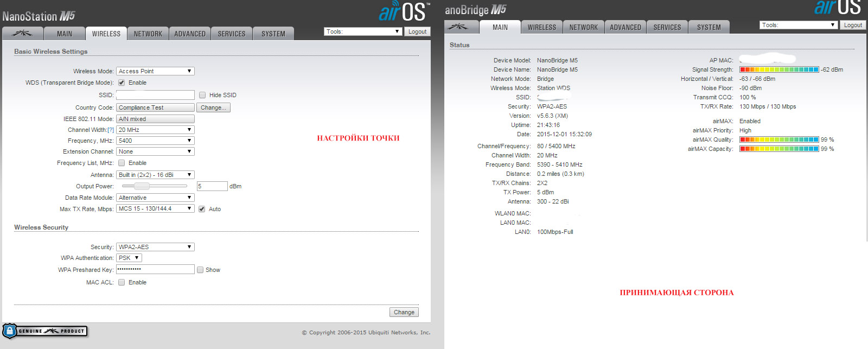Screen dimensions: 868x349
Task: Click the Distance value 0.2 miles
Action: (560, 174)
